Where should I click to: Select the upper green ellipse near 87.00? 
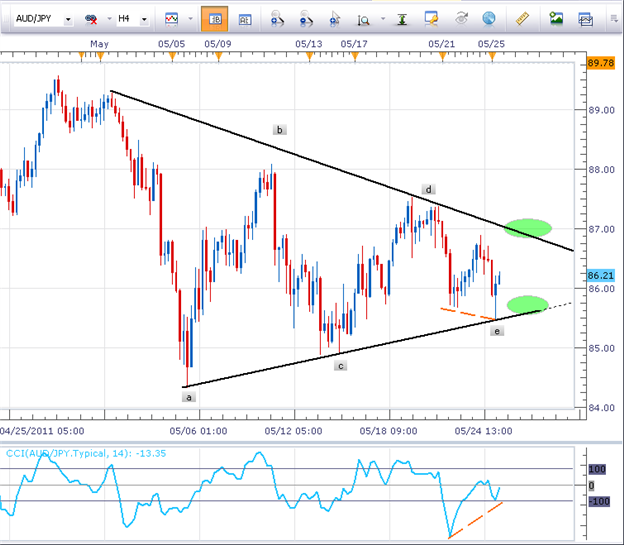coord(528,228)
